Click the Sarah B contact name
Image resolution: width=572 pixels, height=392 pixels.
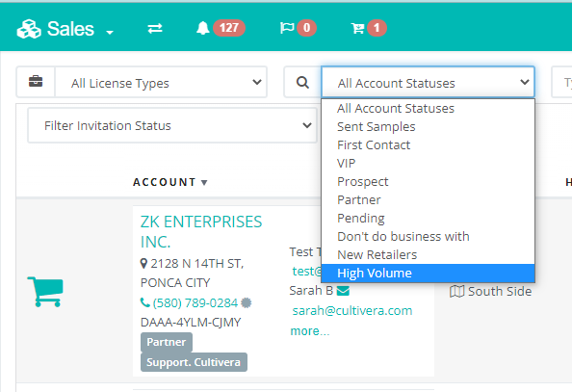pos(311,291)
